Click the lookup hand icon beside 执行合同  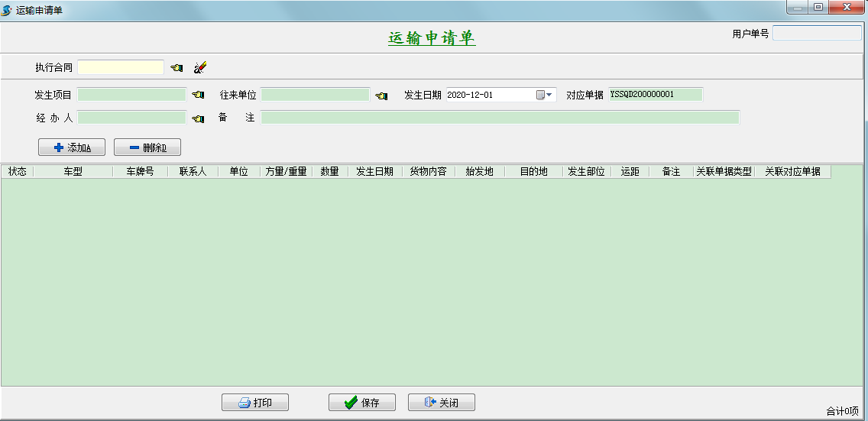pyautogui.click(x=177, y=67)
